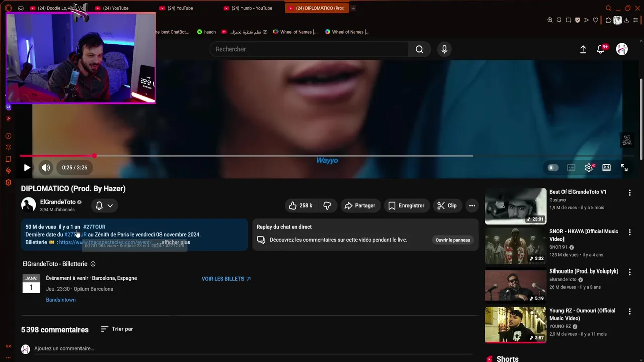Open a new tab with plus
Screen dimensions: 644x362
tap(353, 8)
